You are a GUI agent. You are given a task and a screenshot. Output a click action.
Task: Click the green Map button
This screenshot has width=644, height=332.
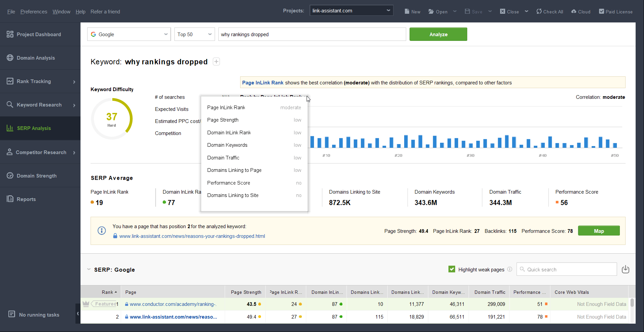pyautogui.click(x=599, y=231)
